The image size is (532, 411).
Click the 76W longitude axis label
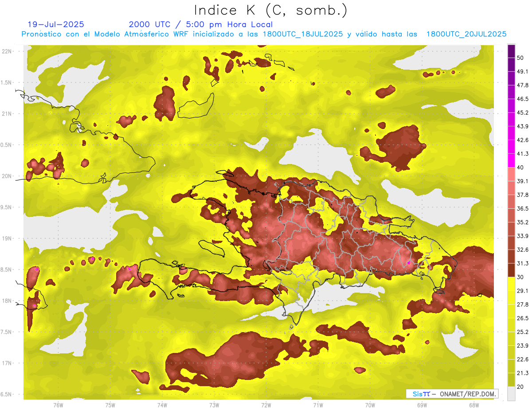[x=58, y=405]
